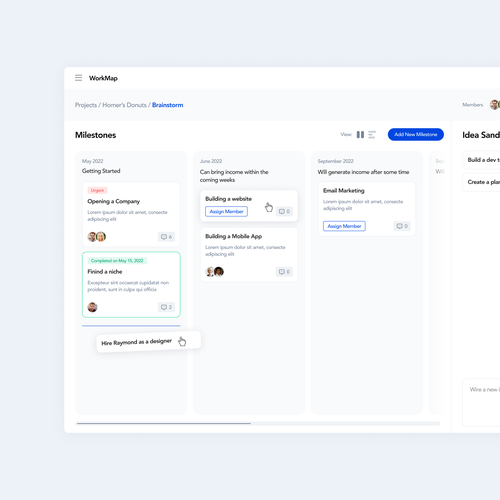
Task: Open the hamburger menu beside WorkMap
Action: 78,78
